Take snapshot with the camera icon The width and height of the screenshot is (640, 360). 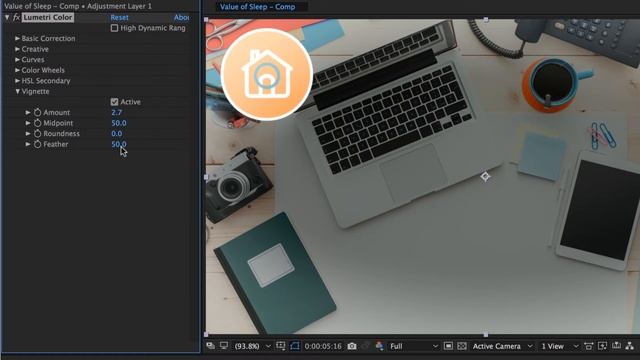[352, 346]
